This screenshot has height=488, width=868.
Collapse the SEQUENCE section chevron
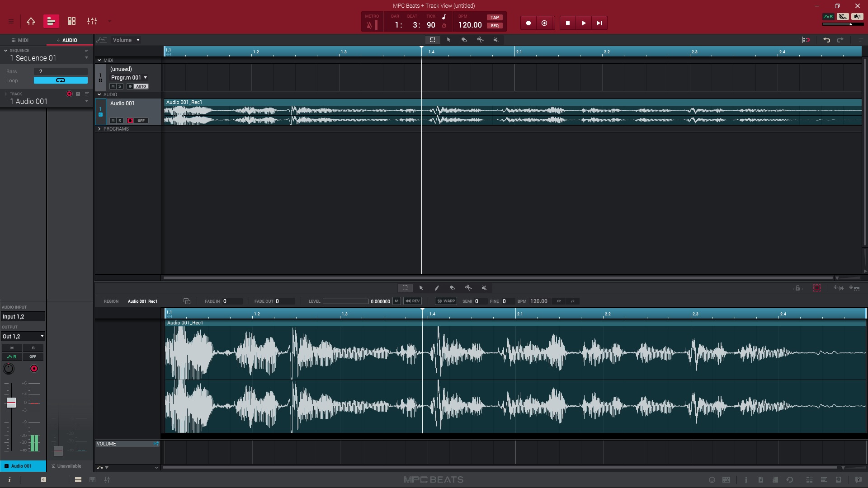click(5, 51)
